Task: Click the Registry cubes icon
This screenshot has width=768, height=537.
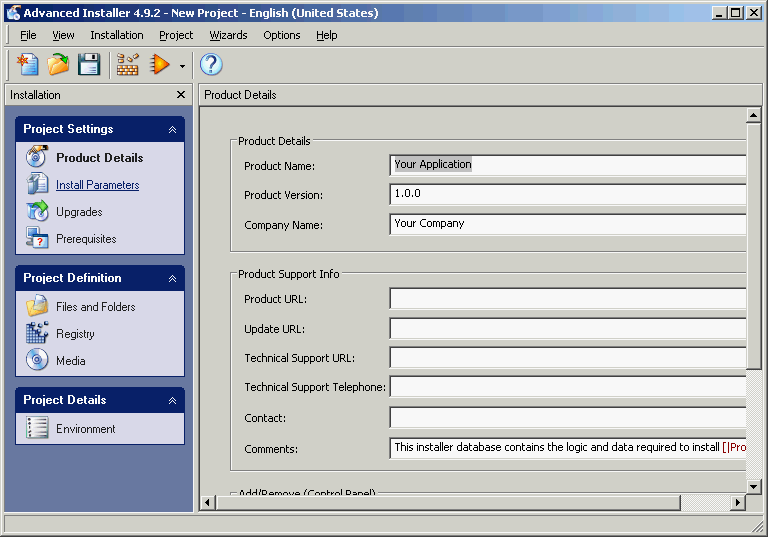Action: 37,333
